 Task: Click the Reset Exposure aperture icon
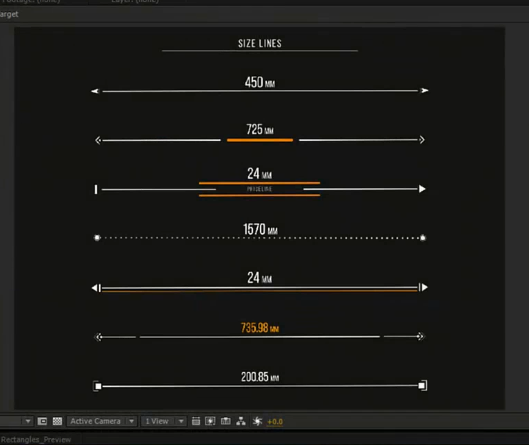[x=257, y=421]
